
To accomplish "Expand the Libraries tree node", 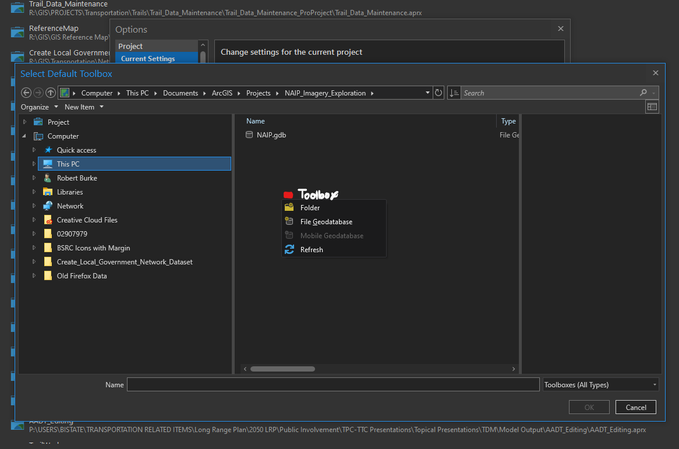I will click(34, 192).
